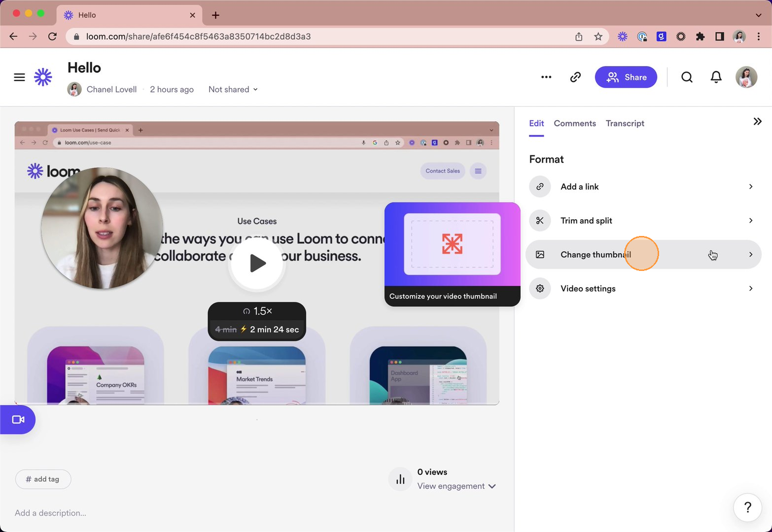772x532 pixels.
Task: Open the Extensions puzzle piece icon
Action: coord(700,36)
